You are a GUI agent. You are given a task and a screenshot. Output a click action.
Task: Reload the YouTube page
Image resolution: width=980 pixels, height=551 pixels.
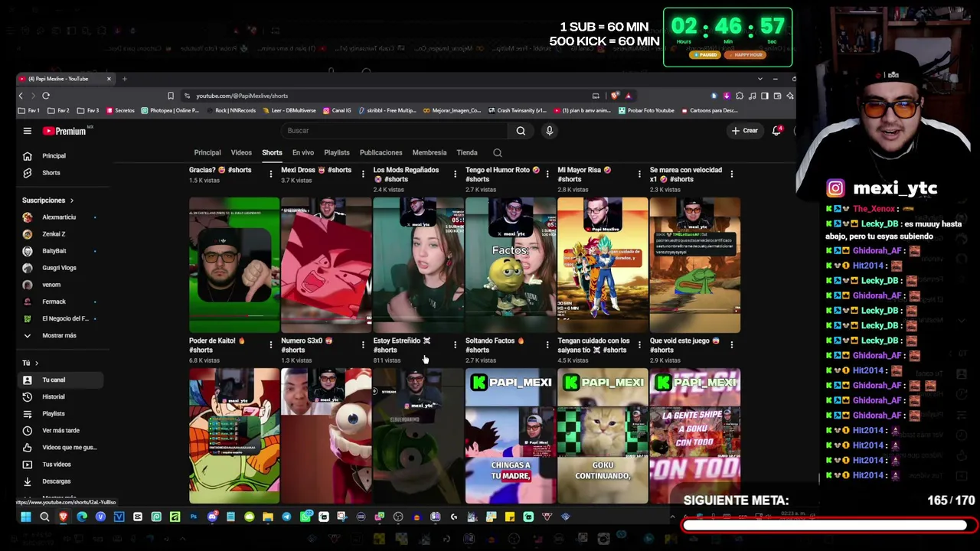[x=46, y=96]
